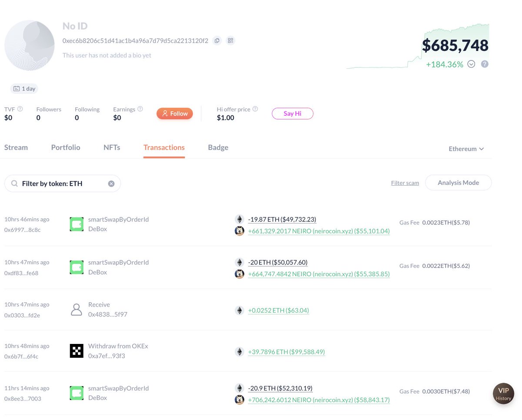The height and width of the screenshot is (420, 522).
Task: Open the 1 day time range selector
Action: [x=24, y=89]
